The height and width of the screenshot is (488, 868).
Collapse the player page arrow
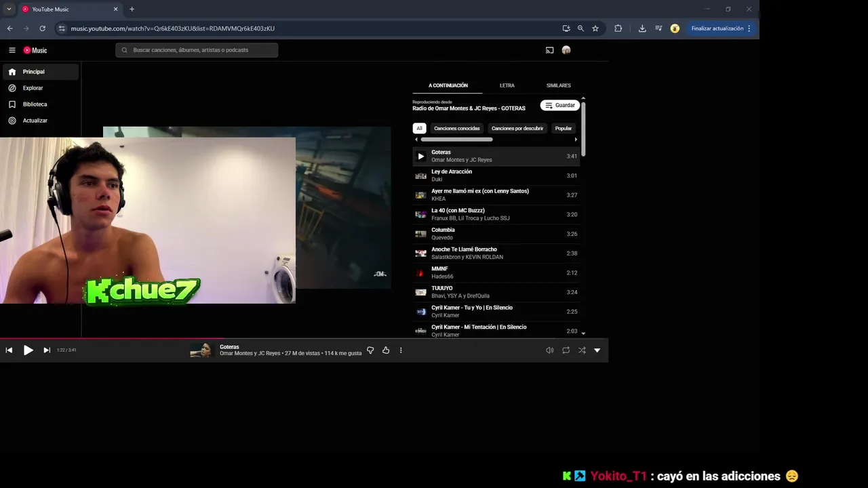(597, 350)
